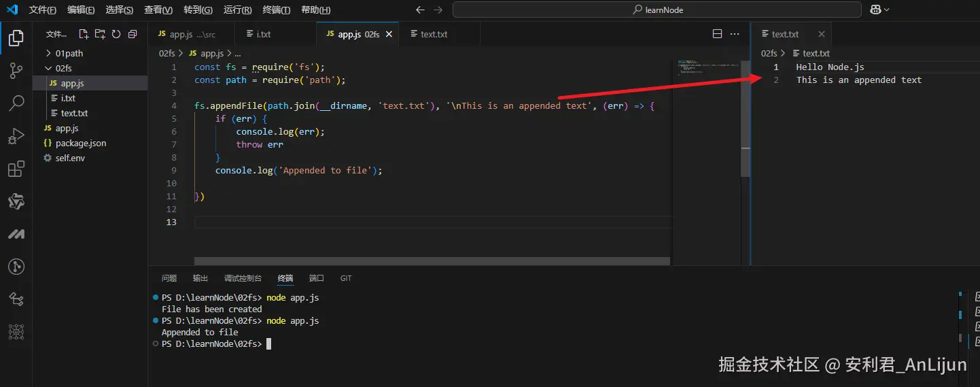The width and height of the screenshot is (980, 387).
Task: Close the text.txt tab in right editor group
Action: click(821, 34)
